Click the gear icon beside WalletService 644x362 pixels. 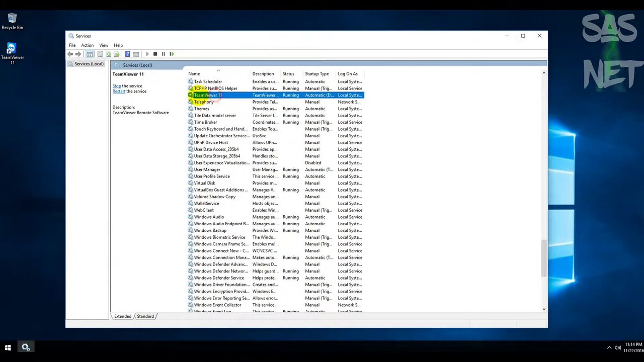tap(191, 203)
